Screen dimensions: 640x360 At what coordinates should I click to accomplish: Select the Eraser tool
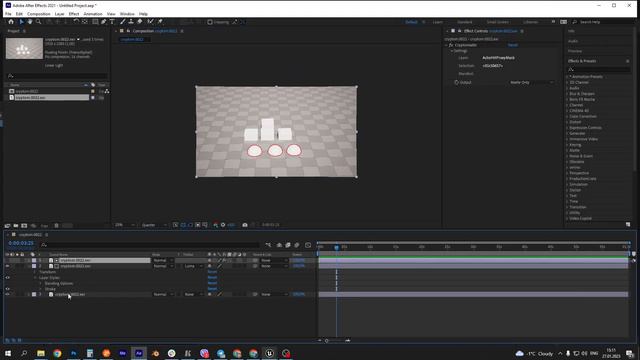[140, 22]
